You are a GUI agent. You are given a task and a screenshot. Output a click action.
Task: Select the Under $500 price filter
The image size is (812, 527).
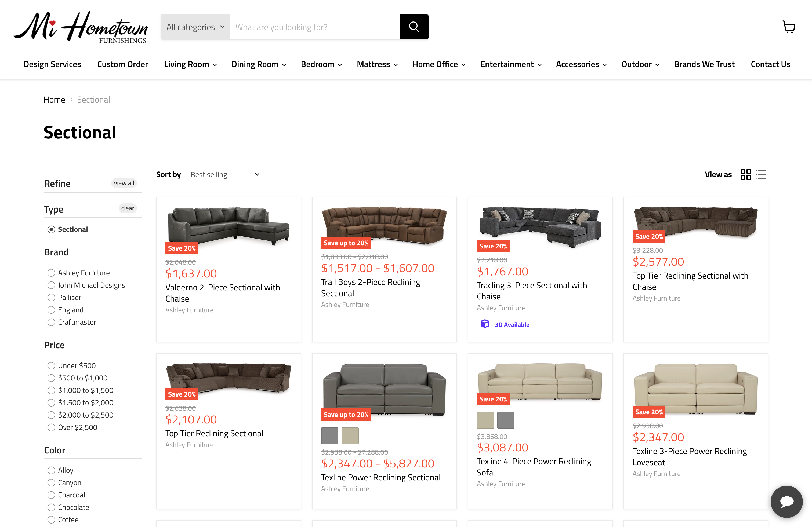pyautogui.click(x=51, y=365)
